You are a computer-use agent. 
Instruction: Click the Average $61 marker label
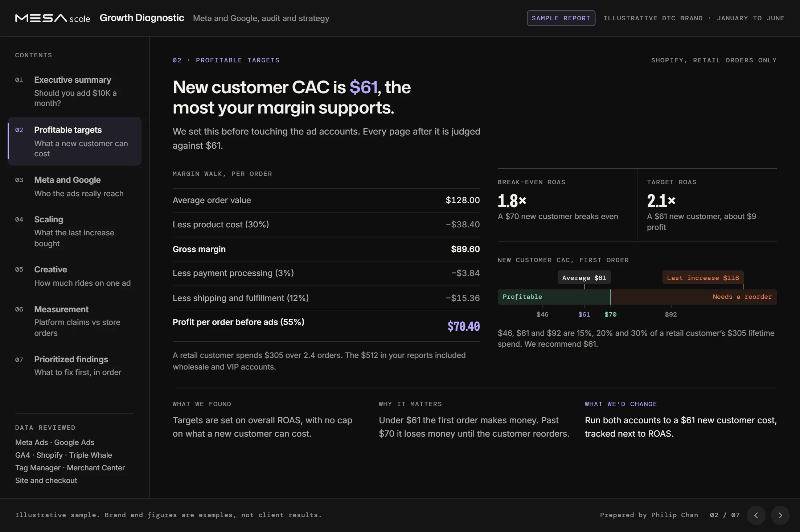(x=584, y=278)
